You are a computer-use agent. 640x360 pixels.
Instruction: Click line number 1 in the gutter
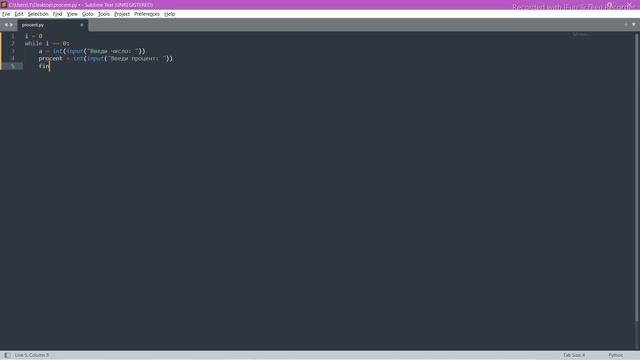click(13, 36)
